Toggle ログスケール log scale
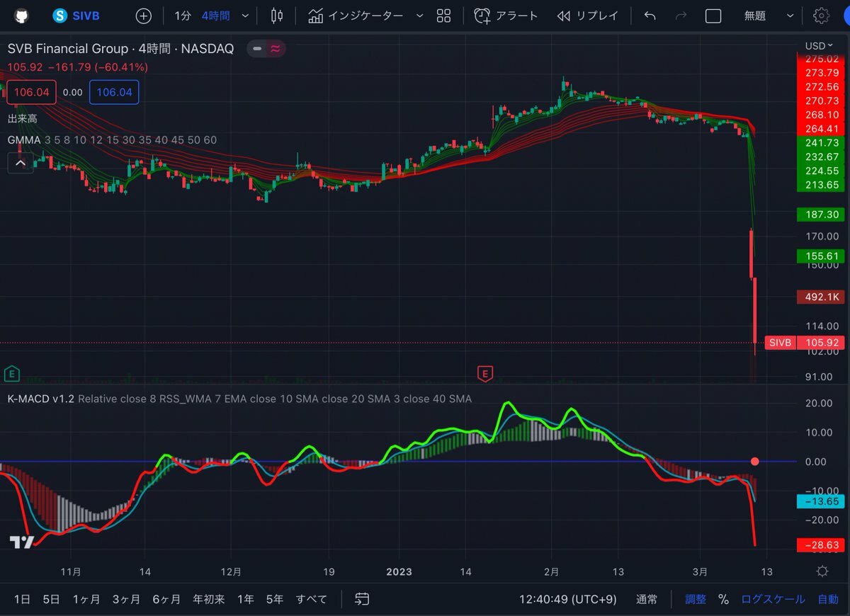This screenshot has height=616, width=850. click(773, 599)
